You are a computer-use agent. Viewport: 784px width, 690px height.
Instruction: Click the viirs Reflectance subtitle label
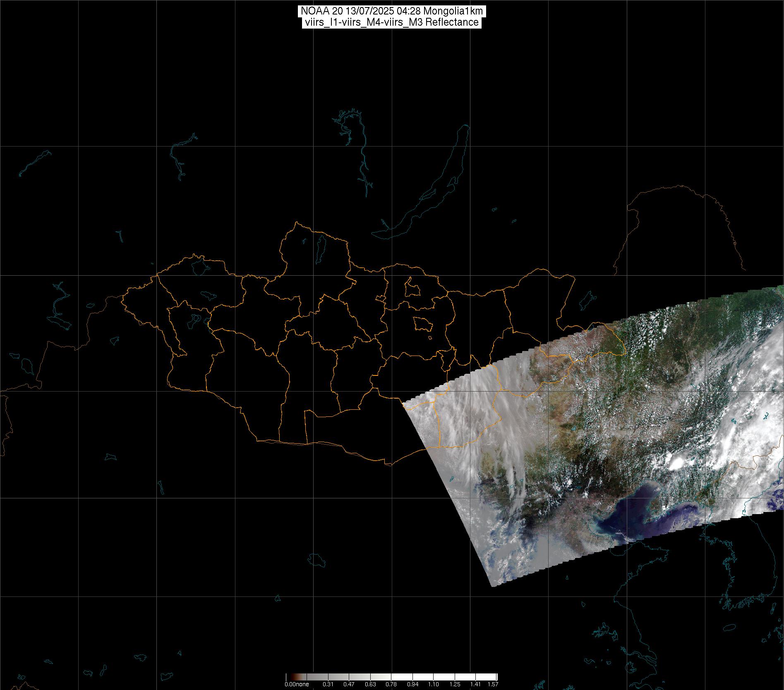pos(391,22)
